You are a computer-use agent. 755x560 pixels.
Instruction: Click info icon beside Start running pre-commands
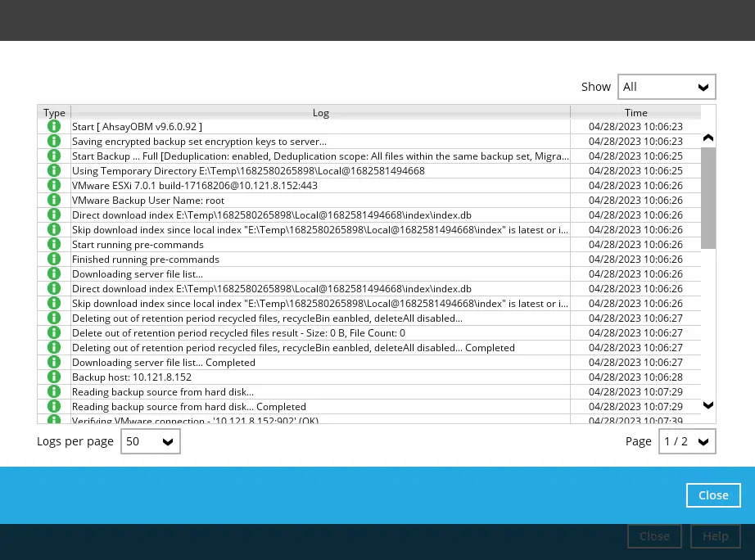[x=54, y=245]
